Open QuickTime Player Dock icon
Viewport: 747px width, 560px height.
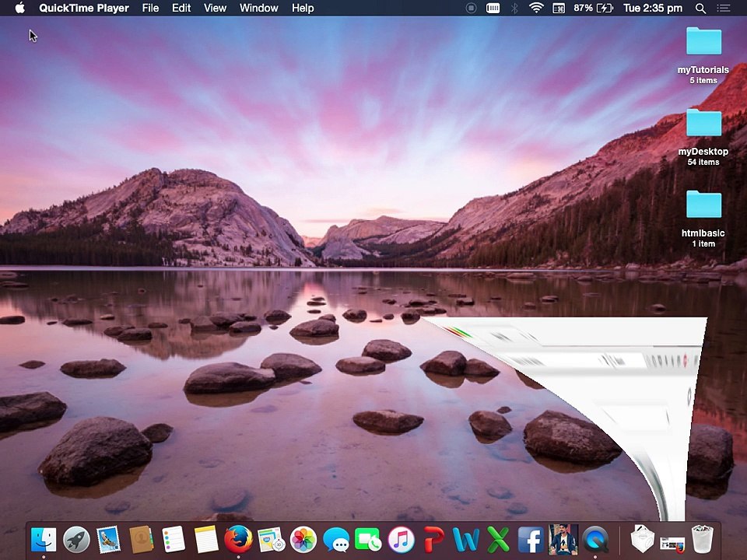(595, 539)
